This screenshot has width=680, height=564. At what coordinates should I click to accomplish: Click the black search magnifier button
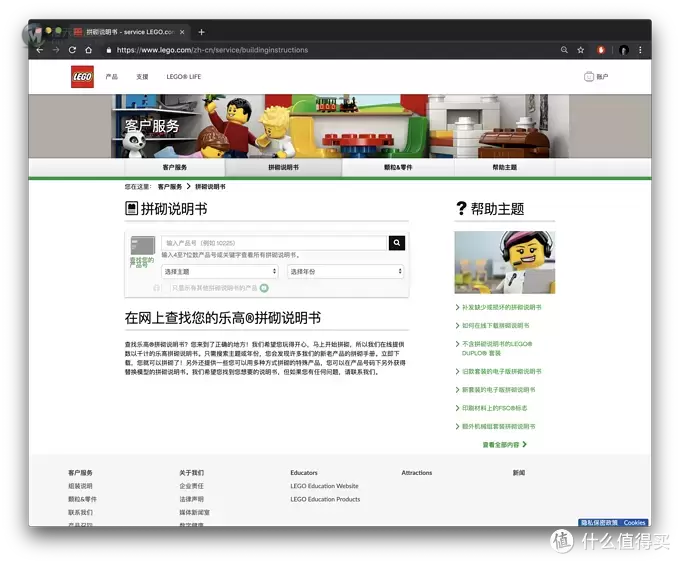[x=397, y=243]
